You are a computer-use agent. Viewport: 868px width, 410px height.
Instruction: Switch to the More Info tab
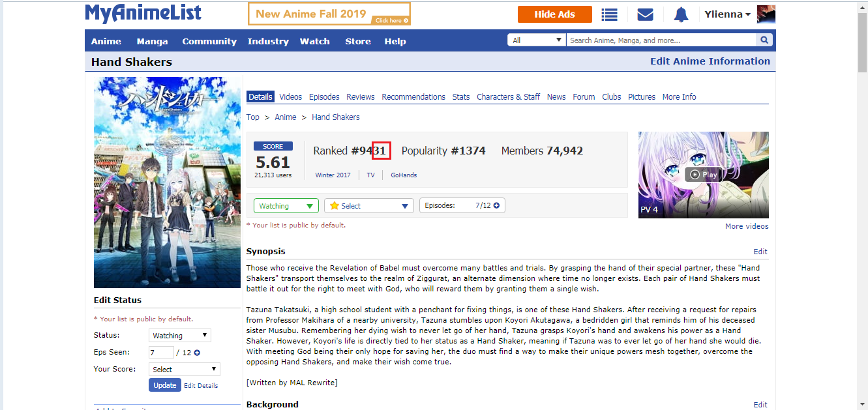[x=679, y=96]
